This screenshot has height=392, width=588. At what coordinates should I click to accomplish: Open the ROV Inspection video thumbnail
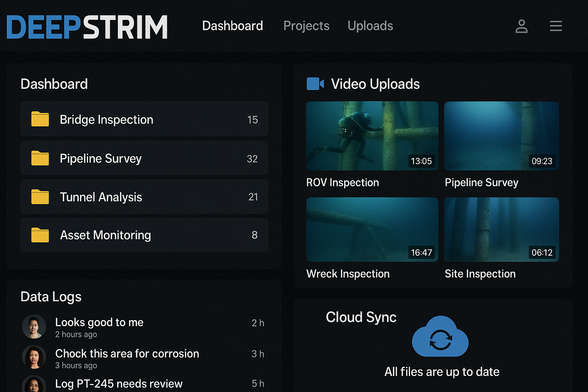[x=372, y=136]
